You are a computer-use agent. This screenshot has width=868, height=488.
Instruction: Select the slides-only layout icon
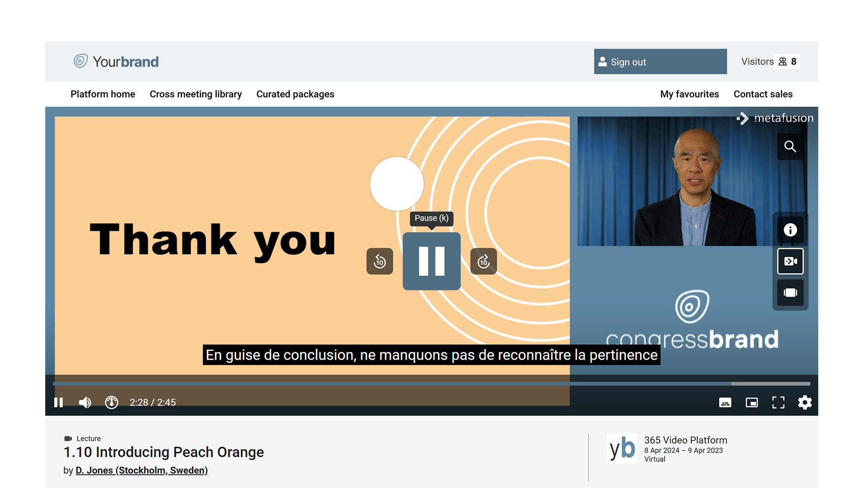pos(790,293)
